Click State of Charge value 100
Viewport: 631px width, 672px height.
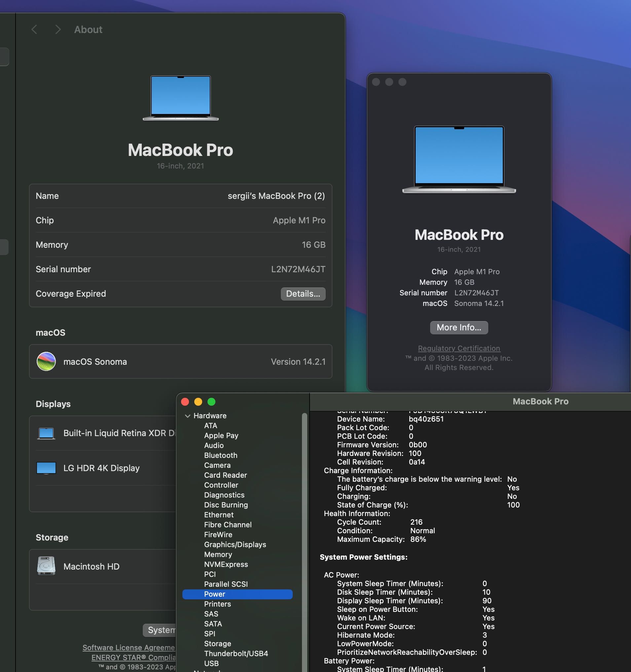click(513, 505)
